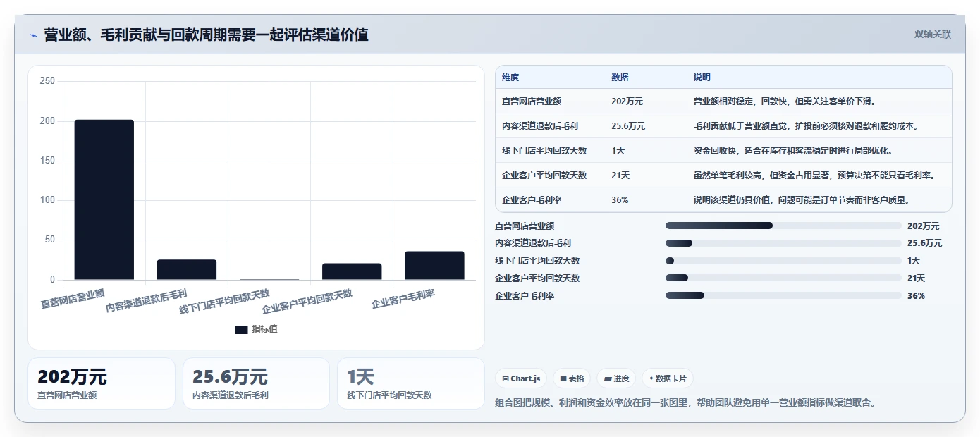The width and height of the screenshot is (980, 437).
Task: Click the 线下门店平均回款天数 progress bar
Action: click(x=783, y=261)
